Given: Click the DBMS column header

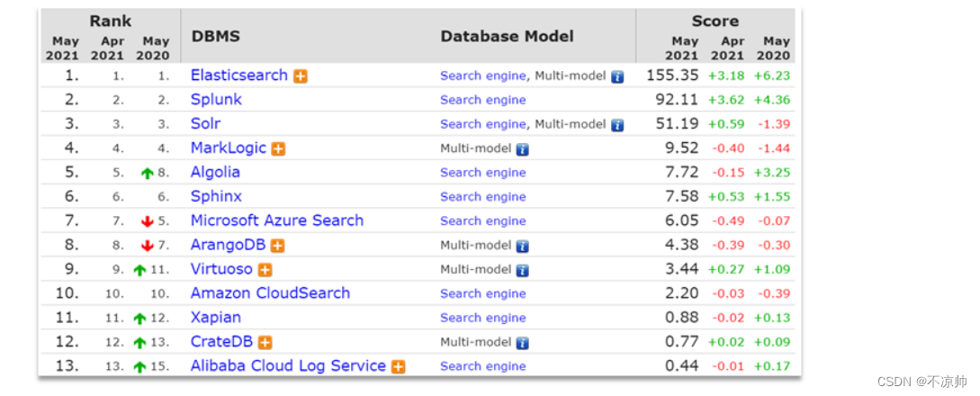Looking at the screenshot, I should click(x=215, y=36).
